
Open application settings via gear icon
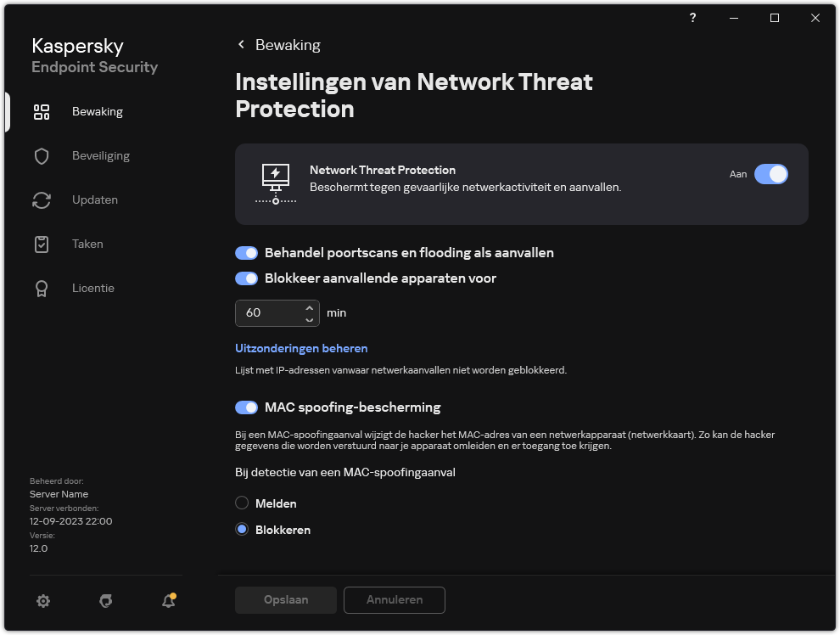click(x=43, y=600)
